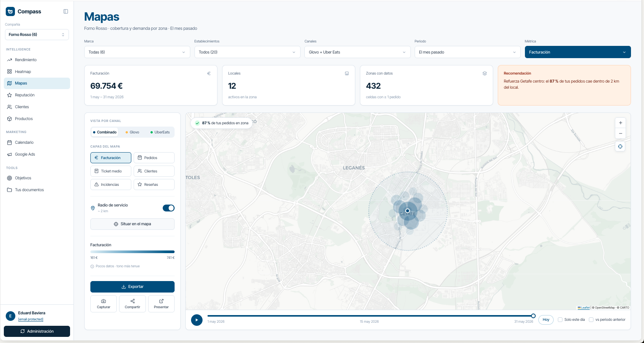Switch to the Glovo channel view

(132, 132)
